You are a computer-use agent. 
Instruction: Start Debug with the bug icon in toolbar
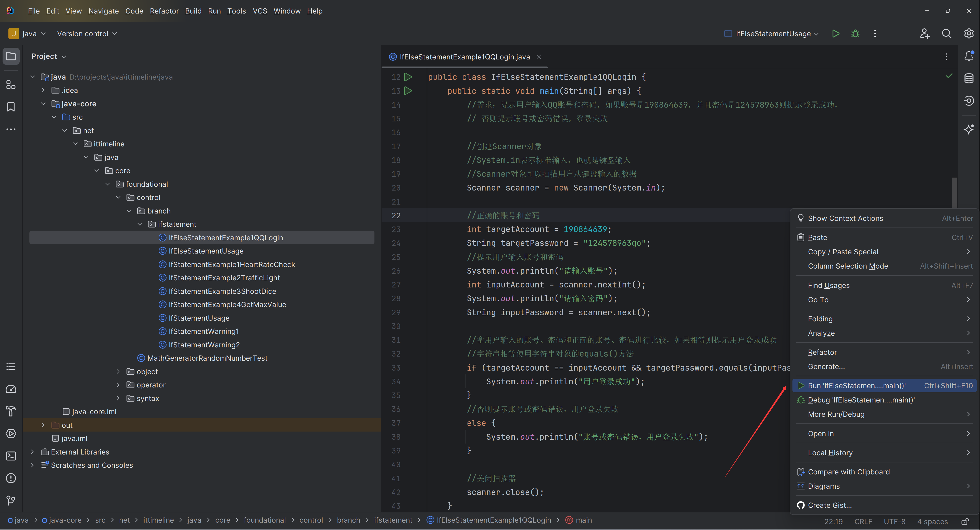click(855, 33)
